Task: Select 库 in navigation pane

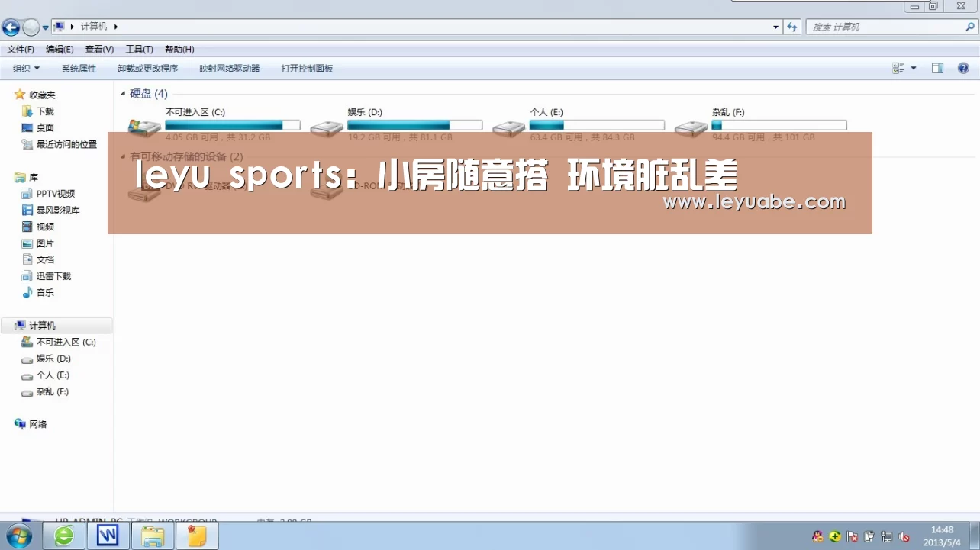Action: [x=34, y=177]
